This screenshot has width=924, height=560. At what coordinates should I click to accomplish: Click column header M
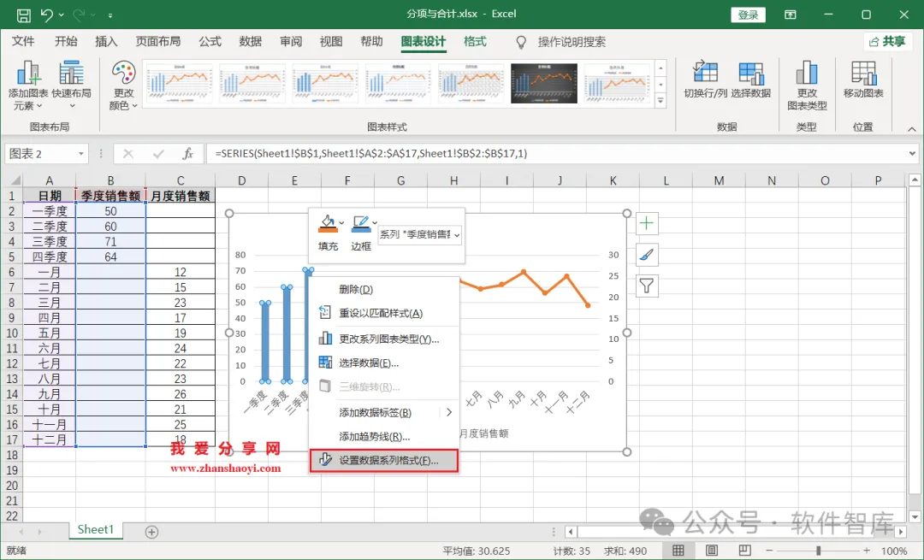719,180
